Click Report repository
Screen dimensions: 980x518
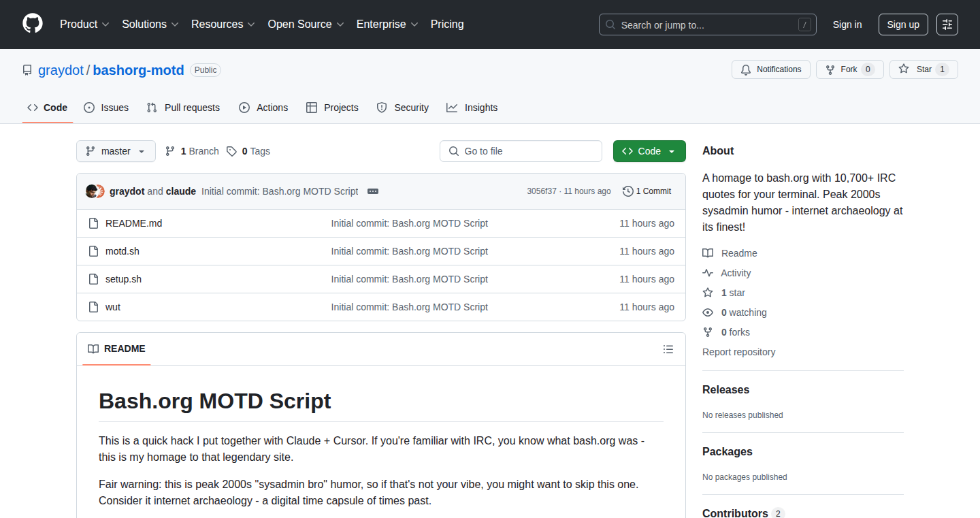tap(739, 352)
